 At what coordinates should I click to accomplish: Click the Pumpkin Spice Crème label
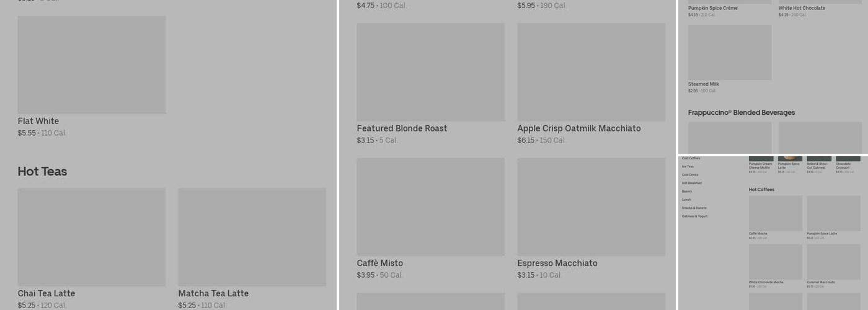[712, 8]
